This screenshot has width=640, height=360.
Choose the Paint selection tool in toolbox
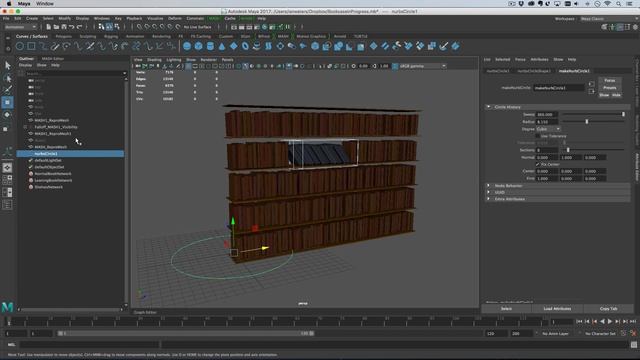[7, 90]
